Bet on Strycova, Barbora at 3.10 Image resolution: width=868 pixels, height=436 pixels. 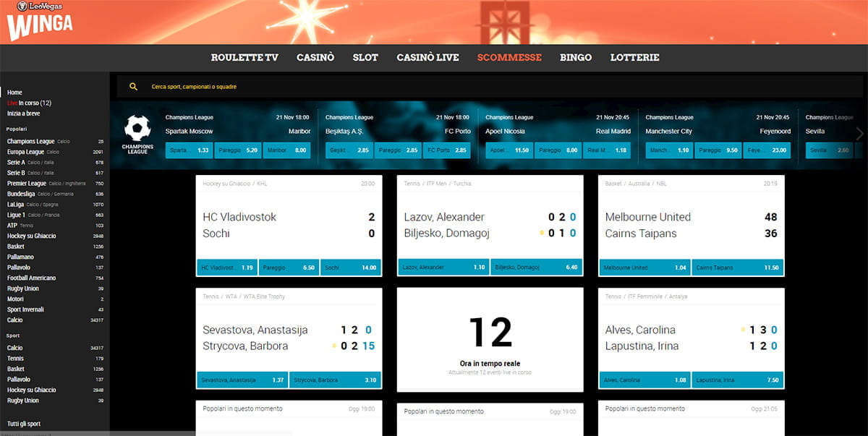[x=335, y=380]
